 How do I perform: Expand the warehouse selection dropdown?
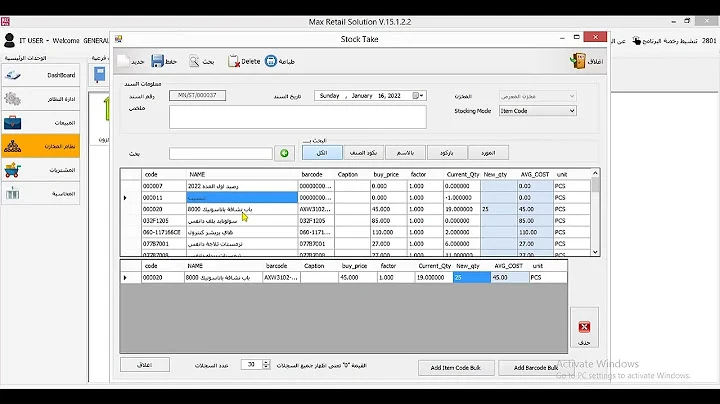coord(572,96)
